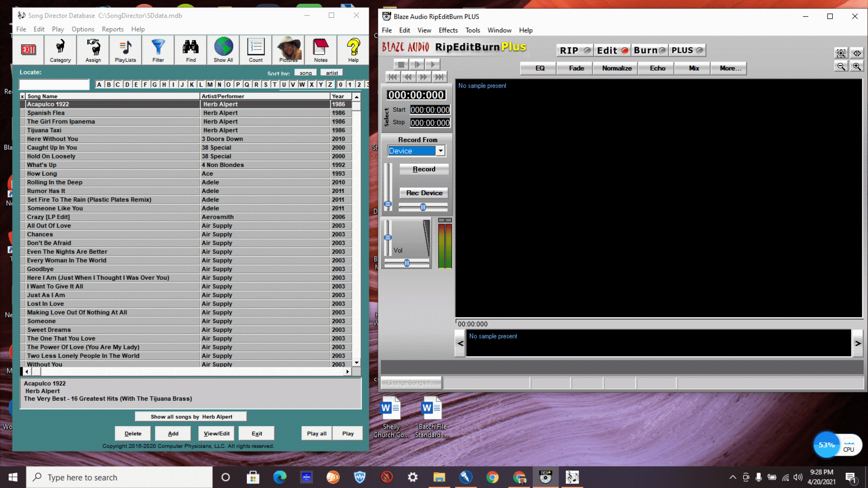Open the Reports menu in Song Director
Viewport: 868px width, 488px height.
coord(113,29)
